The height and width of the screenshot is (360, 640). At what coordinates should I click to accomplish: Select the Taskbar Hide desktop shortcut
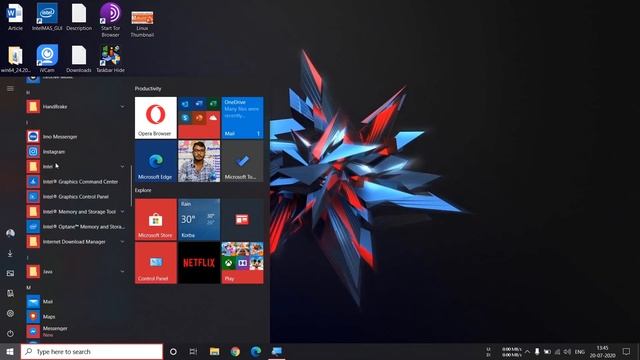(x=111, y=59)
